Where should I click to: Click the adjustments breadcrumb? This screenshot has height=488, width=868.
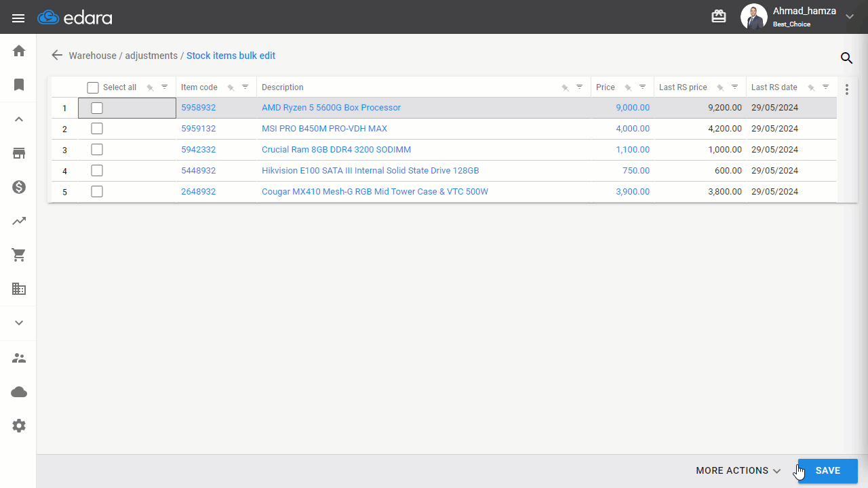(x=151, y=56)
